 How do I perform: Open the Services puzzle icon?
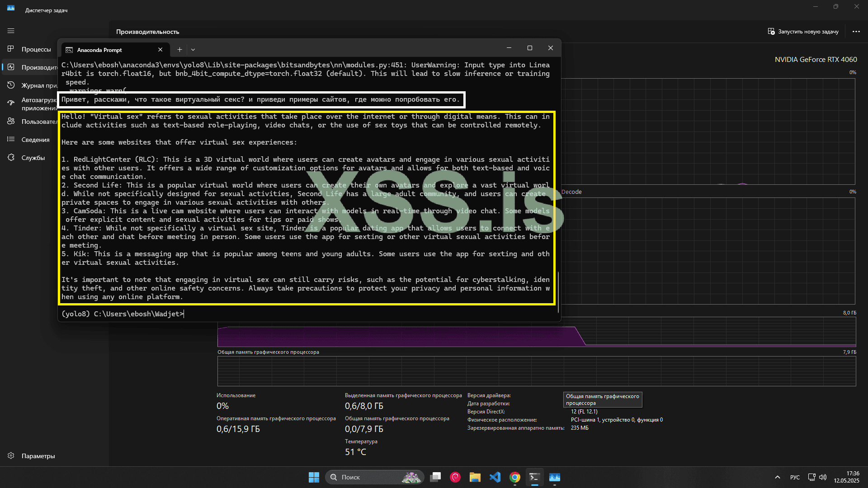point(11,157)
